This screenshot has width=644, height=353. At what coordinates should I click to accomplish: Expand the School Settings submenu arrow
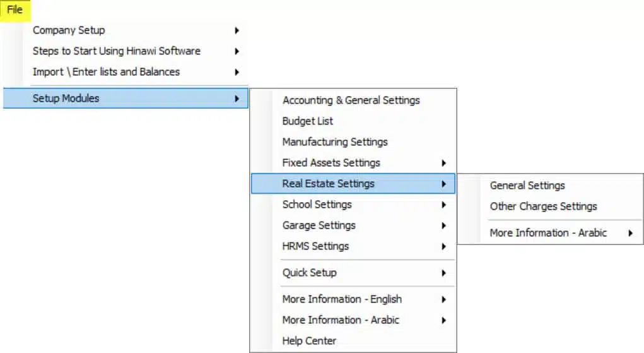444,205
